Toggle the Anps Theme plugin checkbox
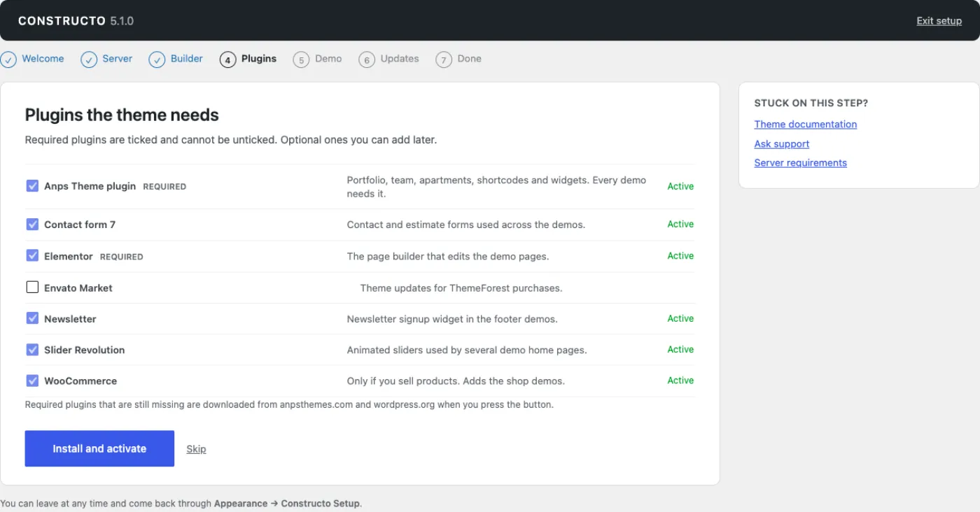Screen dimensions: 980x512 [x=32, y=186]
